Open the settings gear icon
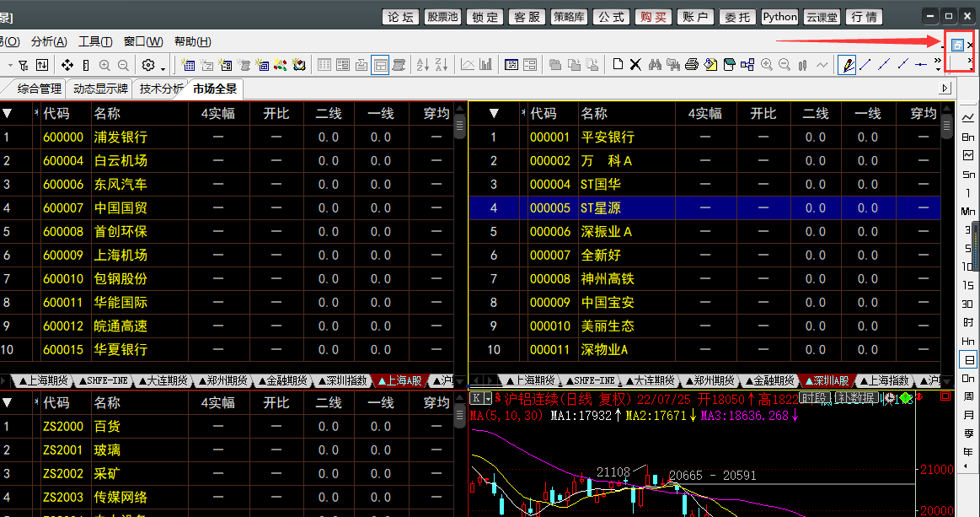Screen dimensions: 980x517 coord(148,65)
